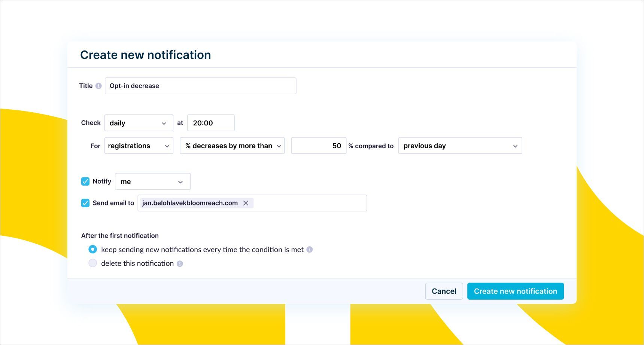The height and width of the screenshot is (345, 644).
Task: Open the previous day comparison dropdown
Action: point(460,146)
